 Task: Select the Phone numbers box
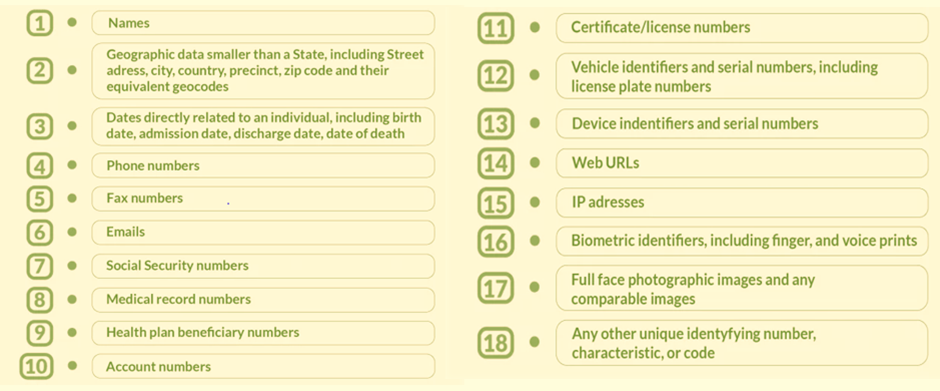click(263, 165)
